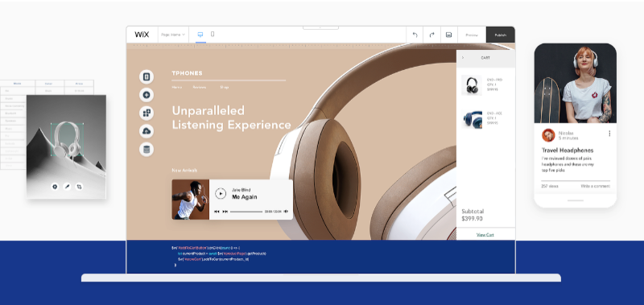Image resolution: width=644 pixels, height=305 pixels.
Task: Click the redo arrow in top bar
Action: click(x=431, y=35)
